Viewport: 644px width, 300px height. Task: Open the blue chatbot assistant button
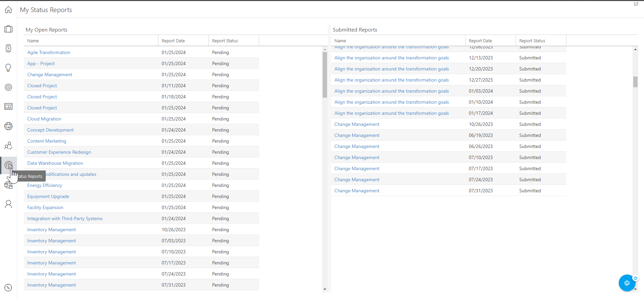coord(627,283)
